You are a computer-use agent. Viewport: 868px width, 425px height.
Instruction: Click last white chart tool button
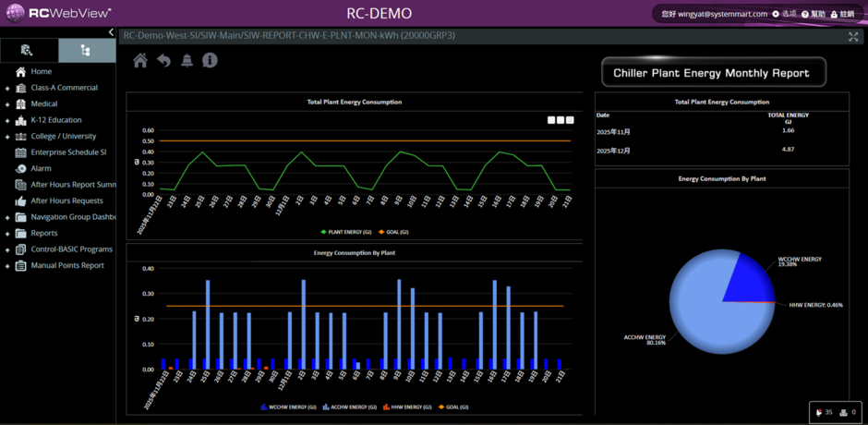(x=570, y=120)
